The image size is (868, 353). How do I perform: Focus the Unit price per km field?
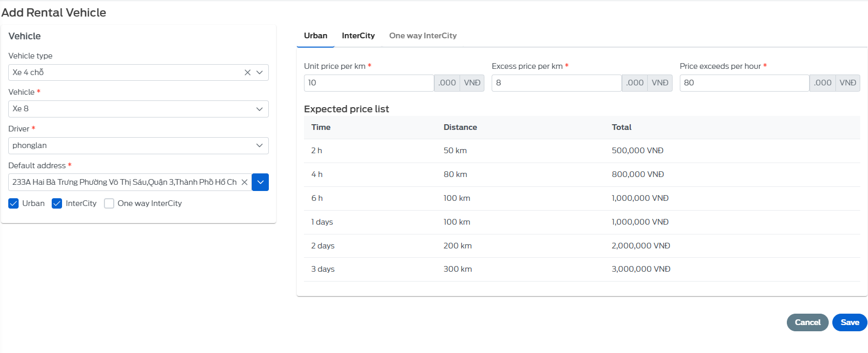[368, 83]
